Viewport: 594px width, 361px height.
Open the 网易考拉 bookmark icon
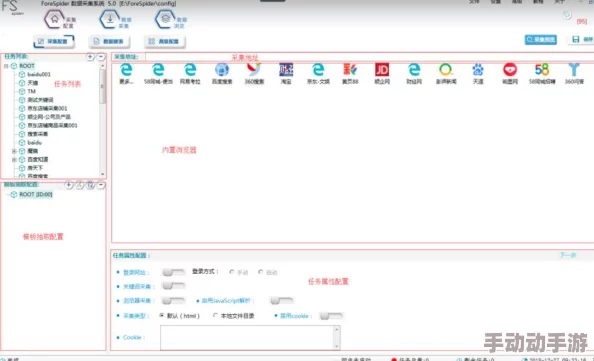(190, 70)
